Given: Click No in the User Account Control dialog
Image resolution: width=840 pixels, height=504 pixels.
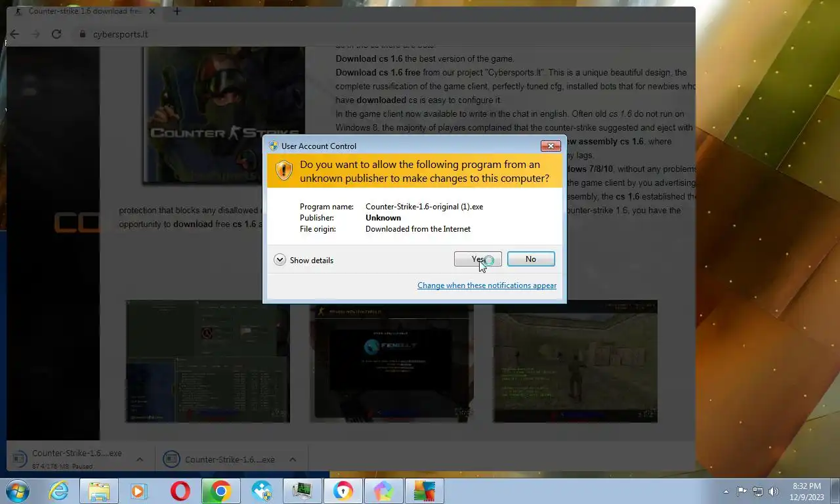Looking at the screenshot, I should pyautogui.click(x=531, y=259).
